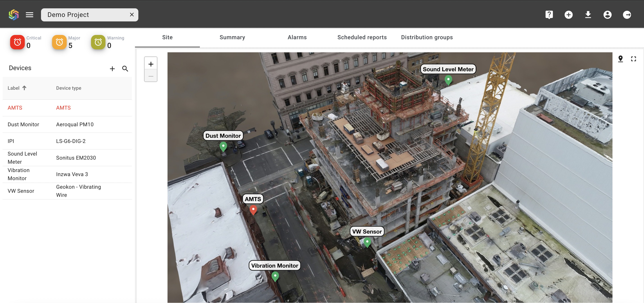The width and height of the screenshot is (644, 303).
Task: Click the red AMTS map marker
Action: (x=253, y=209)
